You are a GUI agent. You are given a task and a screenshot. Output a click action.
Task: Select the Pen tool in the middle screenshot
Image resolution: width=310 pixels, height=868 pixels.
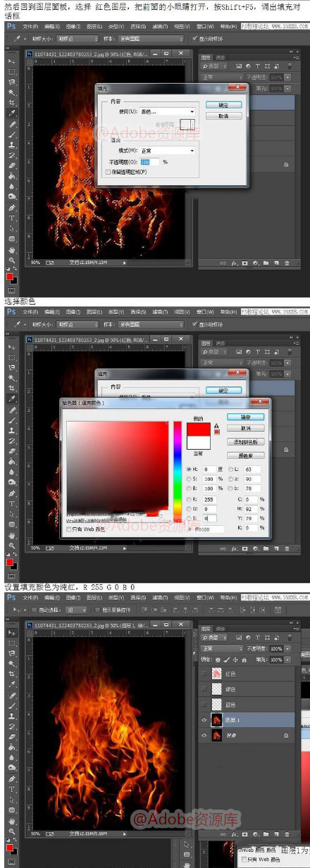11,493
